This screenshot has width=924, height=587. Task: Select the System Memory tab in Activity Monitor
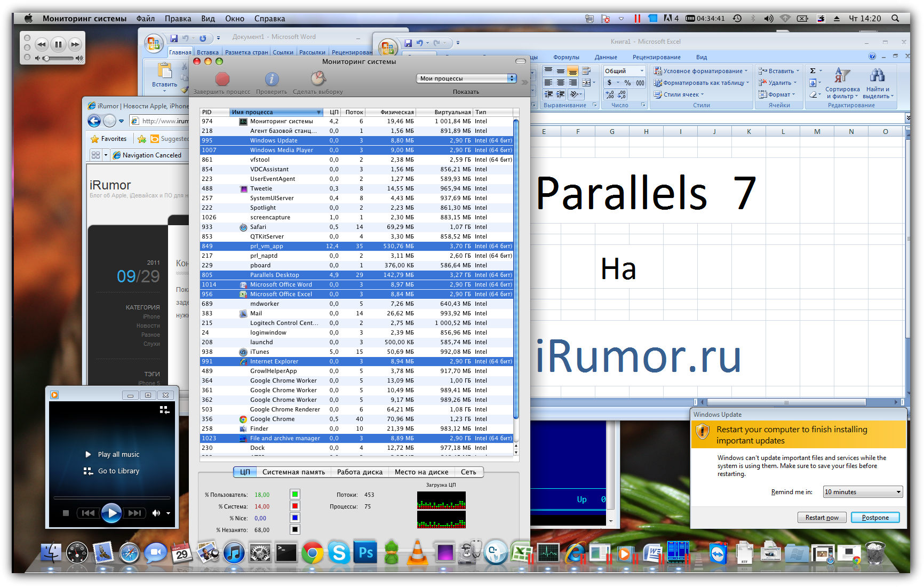tap(293, 472)
